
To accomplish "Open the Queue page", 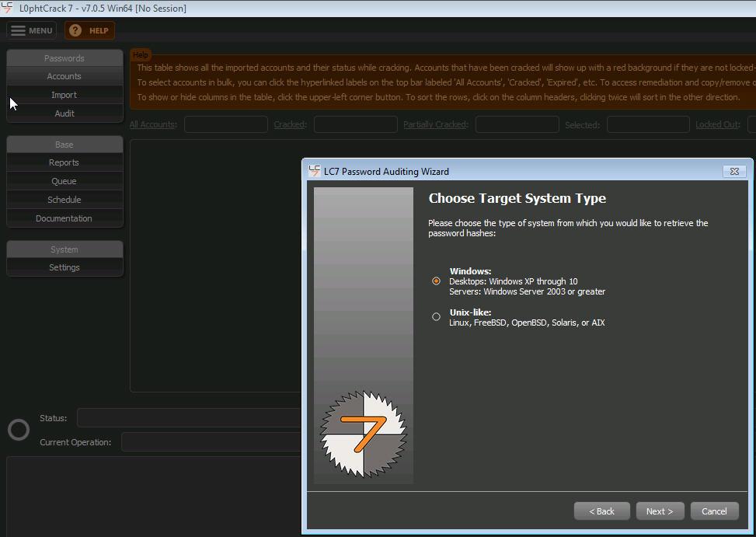I will click(64, 181).
